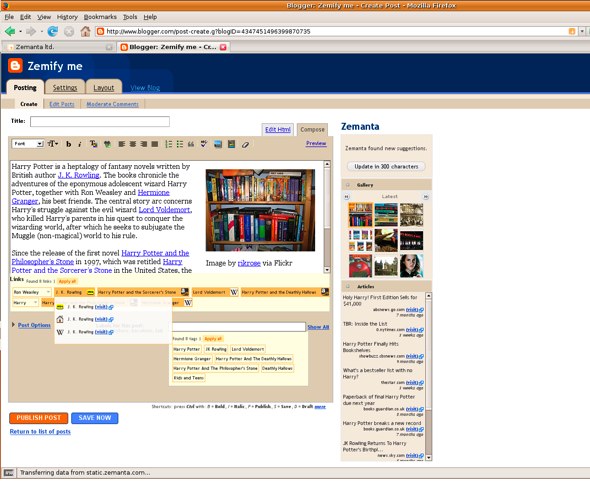This screenshot has width=590, height=489.
Task: Click the Blogger logo icon in header
Action: point(15,65)
